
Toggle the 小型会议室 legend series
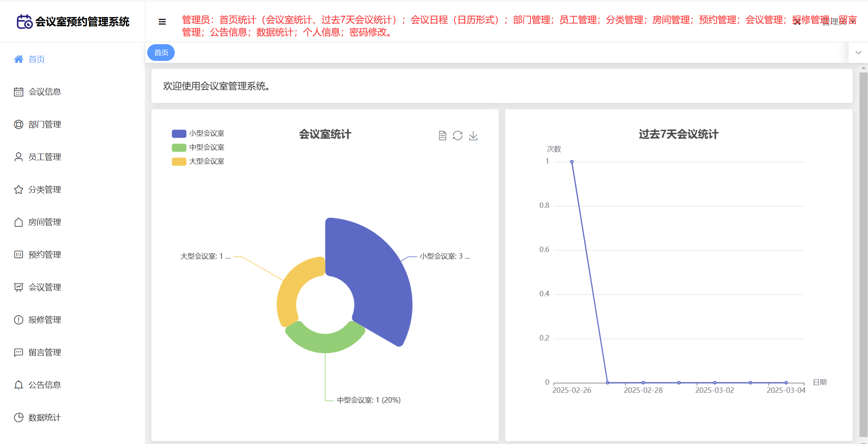pos(198,133)
